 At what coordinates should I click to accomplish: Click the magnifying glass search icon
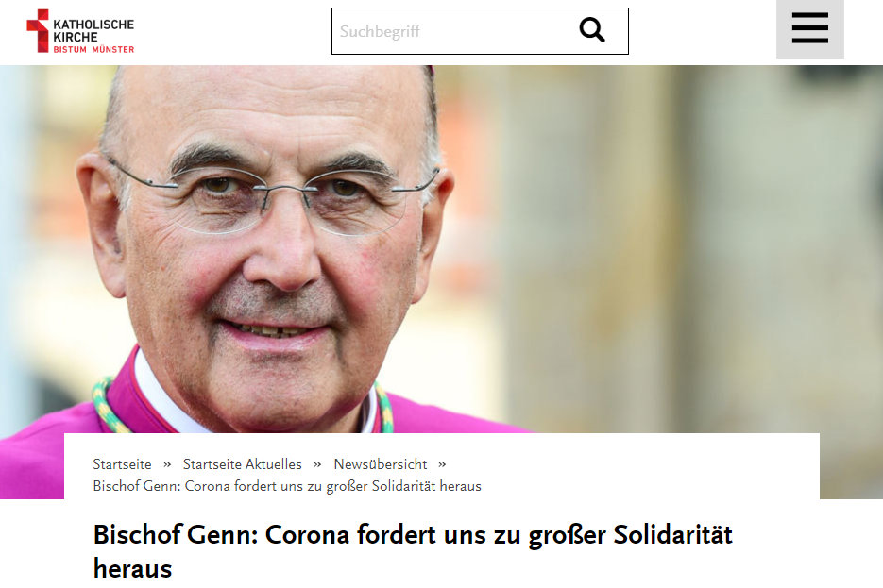[x=592, y=30]
